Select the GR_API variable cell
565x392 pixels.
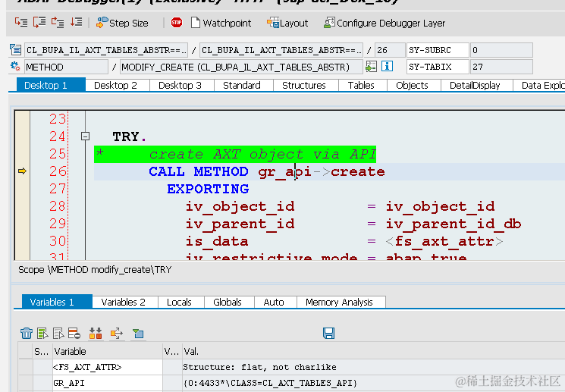coord(108,383)
